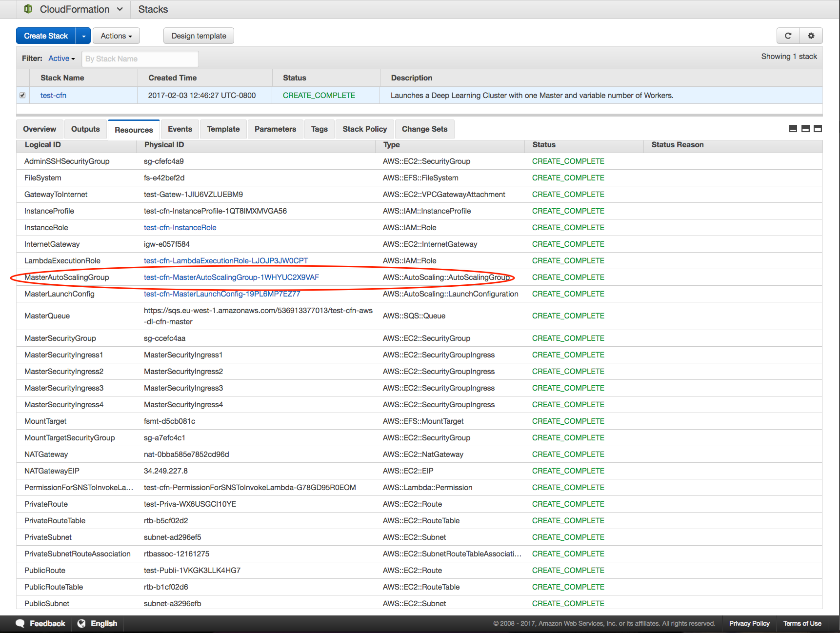Image resolution: width=840 pixels, height=633 pixels.
Task: Click the globe language icon
Action: click(81, 623)
